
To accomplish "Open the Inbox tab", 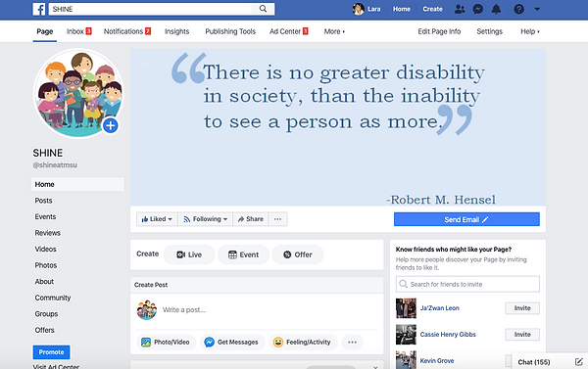I will pos(78,31).
